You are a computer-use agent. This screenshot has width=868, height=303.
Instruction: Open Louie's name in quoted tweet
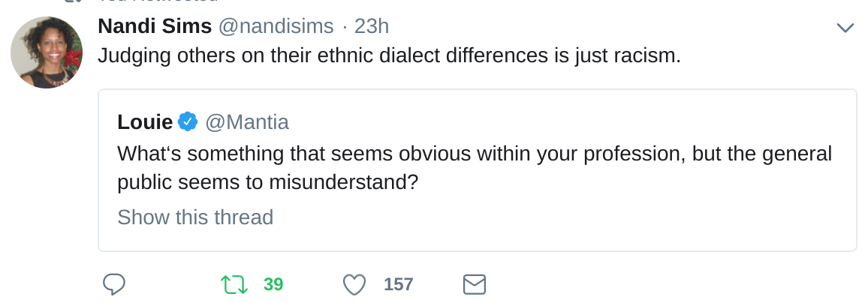[x=145, y=121]
